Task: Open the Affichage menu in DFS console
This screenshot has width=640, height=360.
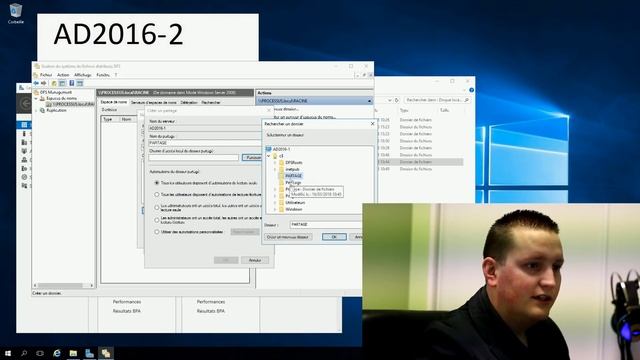Action: (x=82, y=75)
